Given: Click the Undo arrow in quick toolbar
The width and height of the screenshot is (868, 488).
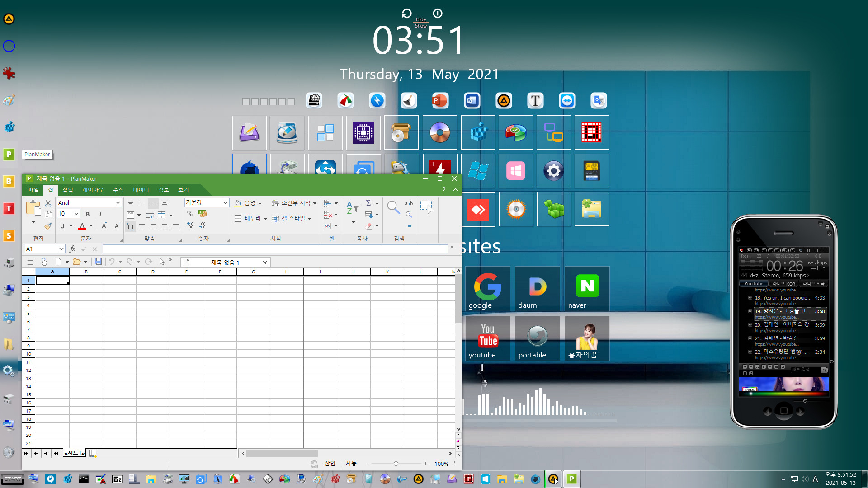Looking at the screenshot, I should tap(112, 262).
